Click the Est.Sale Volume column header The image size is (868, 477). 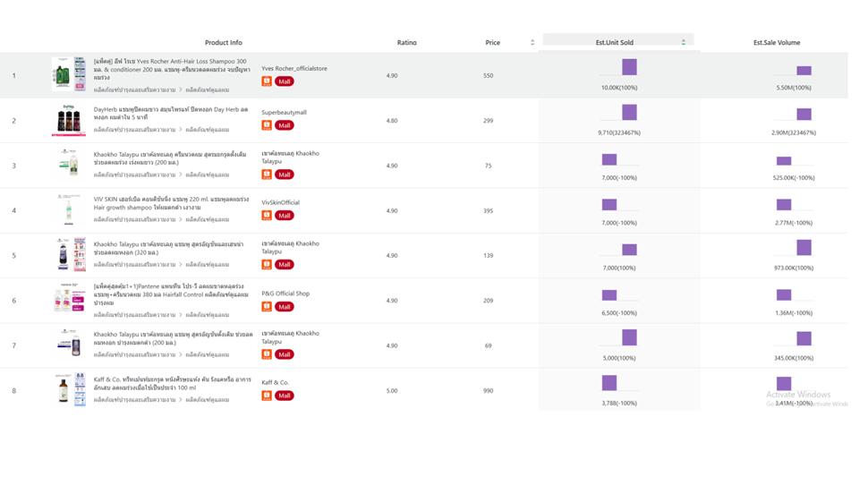[776, 43]
